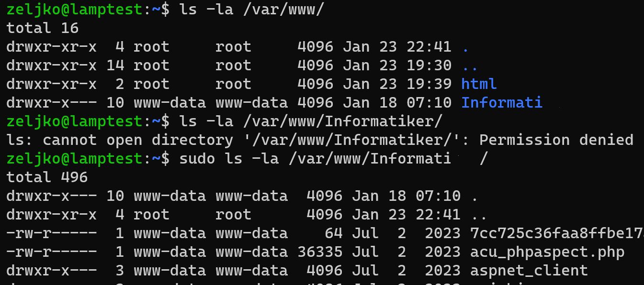Image resolution: width=644 pixels, height=285 pixels.
Task: Click the aspnet_client directory name
Action: [529, 270]
